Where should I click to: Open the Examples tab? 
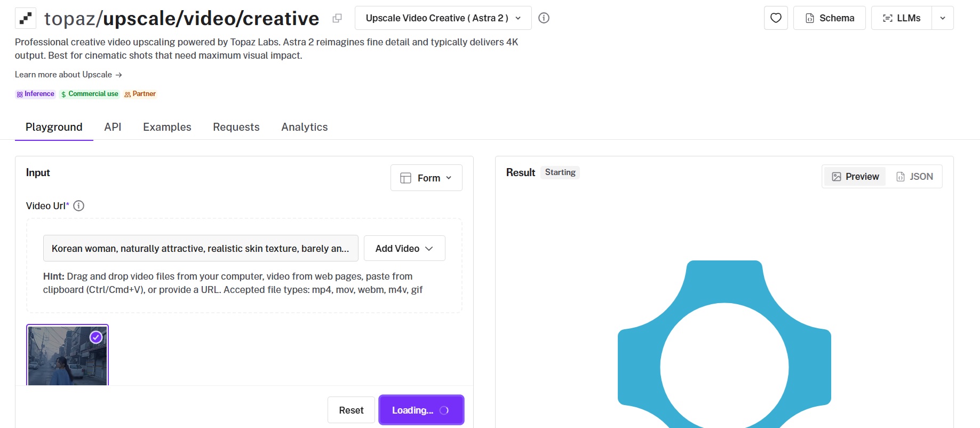click(167, 127)
